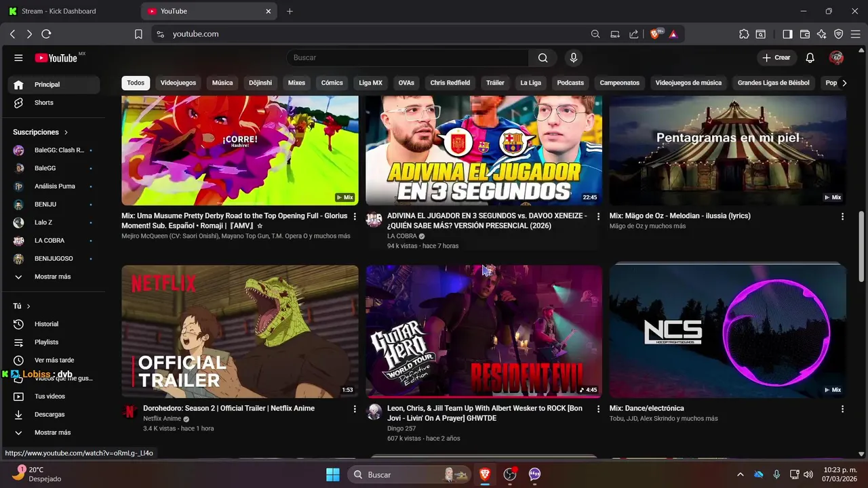This screenshot has height=488, width=868.
Task: Select the Chris Redfield filter chip
Action: (450, 83)
